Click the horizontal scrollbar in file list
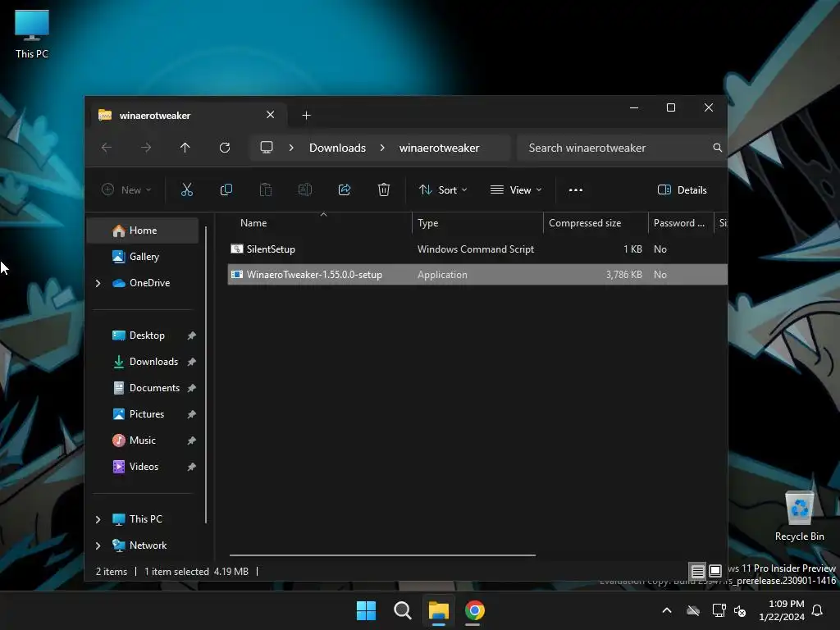 pos(382,555)
